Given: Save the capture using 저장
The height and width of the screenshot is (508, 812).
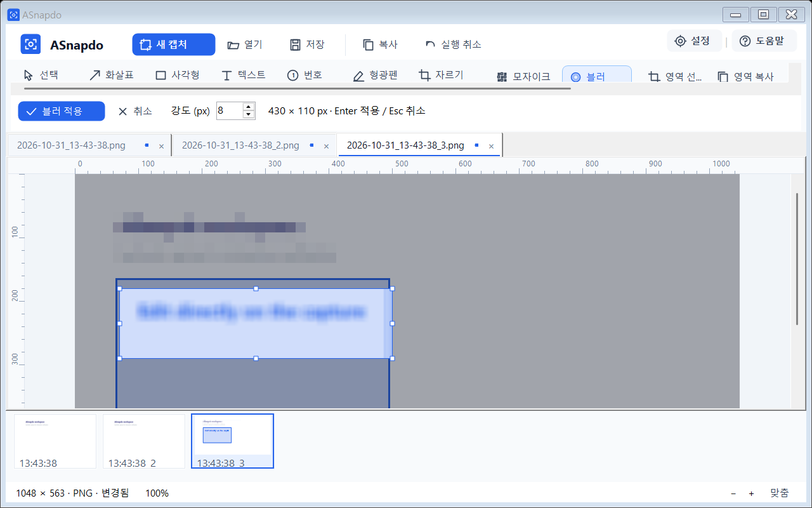Looking at the screenshot, I should [x=307, y=44].
